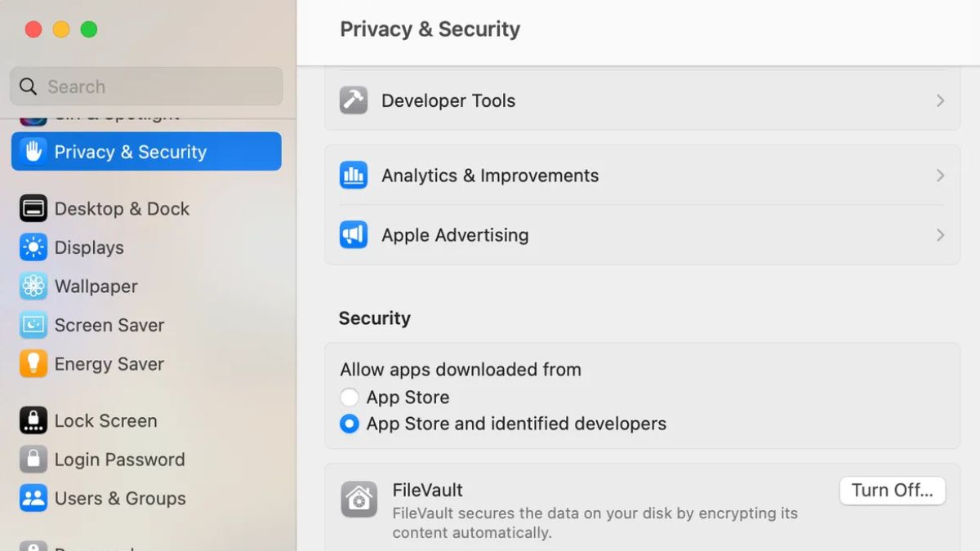The width and height of the screenshot is (980, 551).
Task: Select the Wallpaper icon in sidebar
Action: coord(33,287)
